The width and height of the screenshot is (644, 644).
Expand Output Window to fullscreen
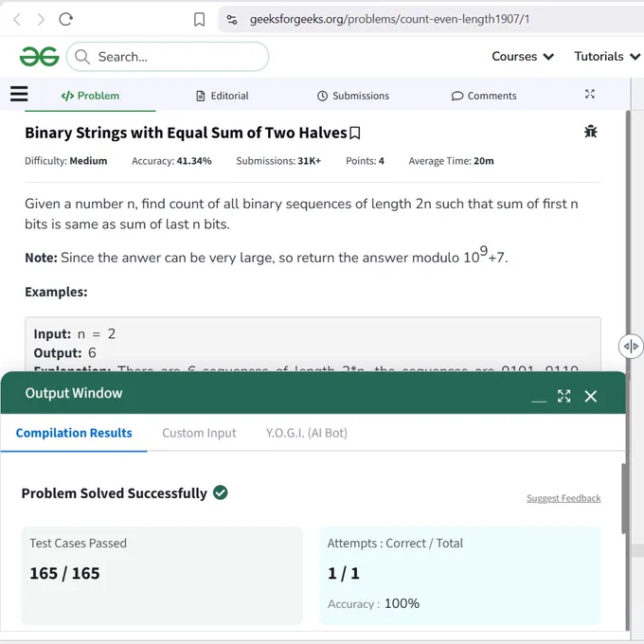[x=563, y=396]
